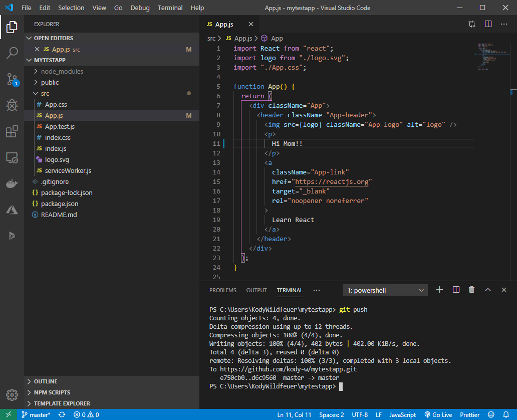This screenshot has width=517, height=420.
Task: Open the Docker view
Action: pyautogui.click(x=12, y=184)
